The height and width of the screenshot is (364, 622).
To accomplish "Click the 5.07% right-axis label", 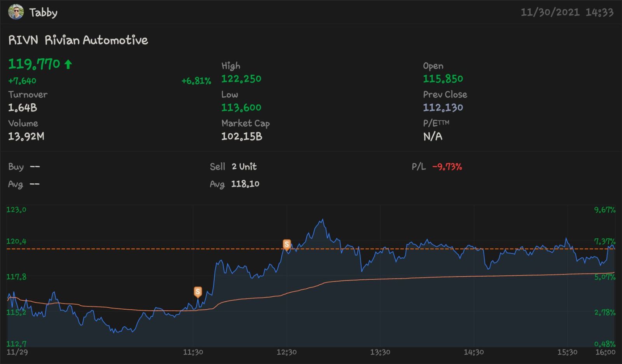I will (x=605, y=277).
